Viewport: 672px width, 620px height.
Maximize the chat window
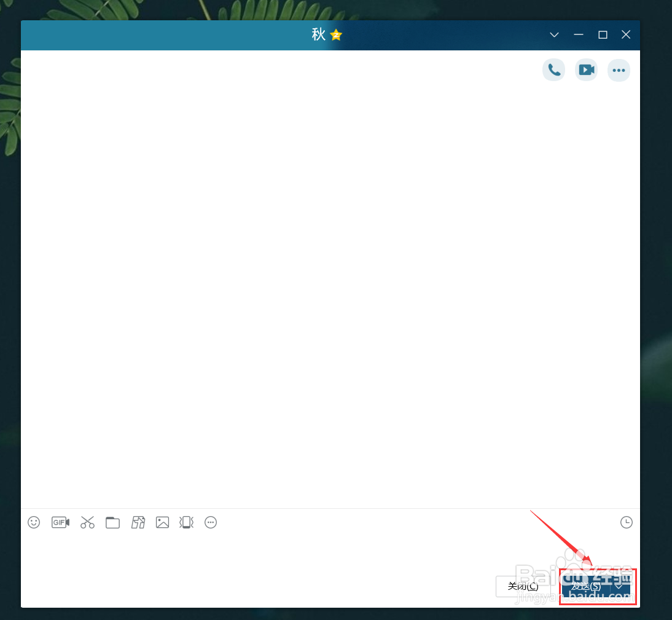click(603, 35)
